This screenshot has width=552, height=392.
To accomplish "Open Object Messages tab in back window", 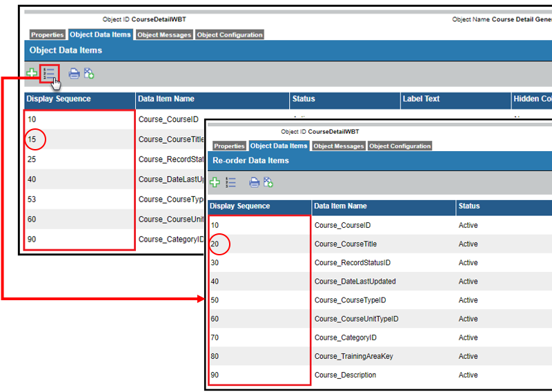I will [164, 35].
